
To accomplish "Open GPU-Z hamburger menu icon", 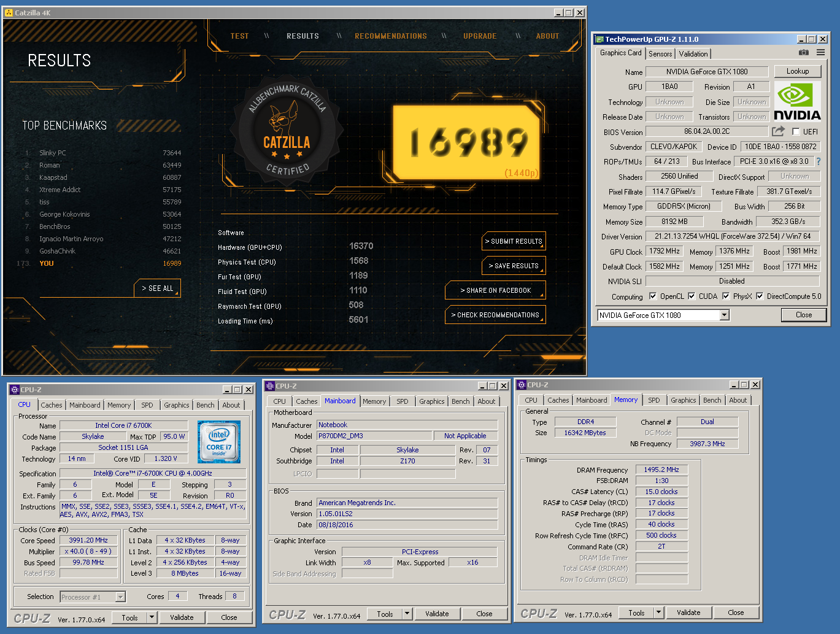I will (820, 53).
